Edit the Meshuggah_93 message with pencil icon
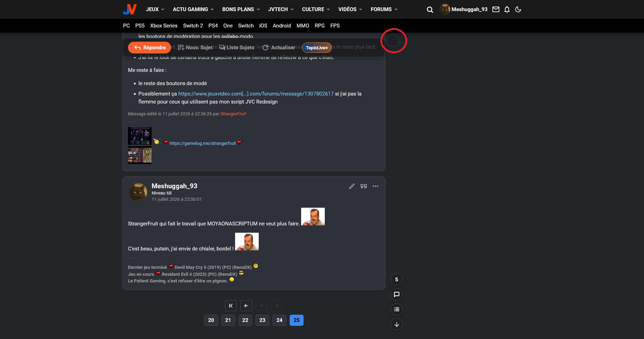Image resolution: width=644 pixels, height=339 pixels. click(352, 186)
